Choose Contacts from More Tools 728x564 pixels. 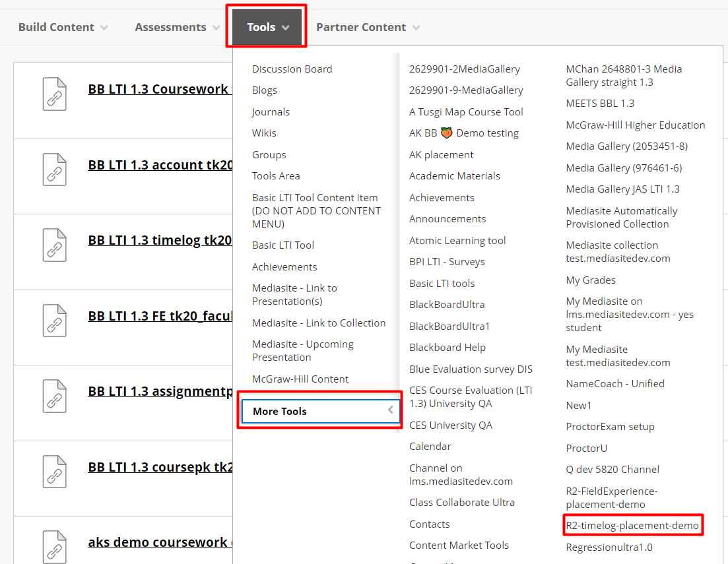pyautogui.click(x=430, y=524)
